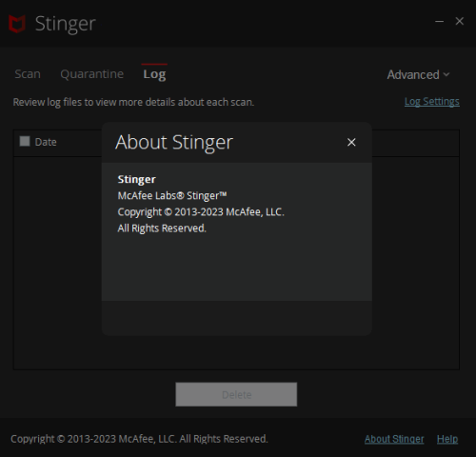Minimize the Stinger window
The width and height of the screenshot is (476, 457).
(439, 21)
